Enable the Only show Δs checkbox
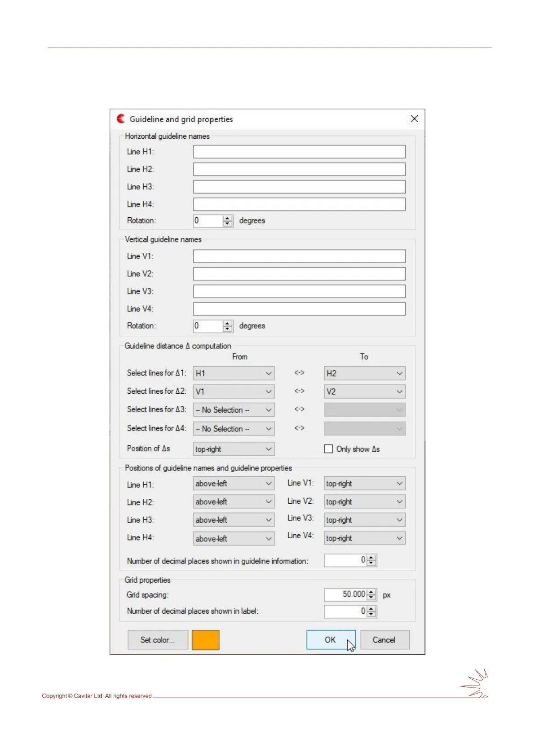The width and height of the screenshot is (535, 756). [328, 449]
